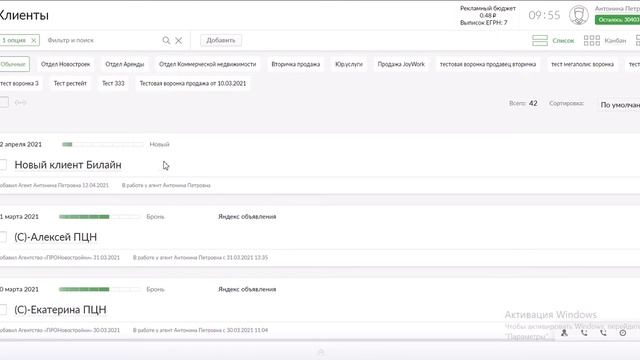Switch to "Вторичка продажа" tab

pos(296,64)
